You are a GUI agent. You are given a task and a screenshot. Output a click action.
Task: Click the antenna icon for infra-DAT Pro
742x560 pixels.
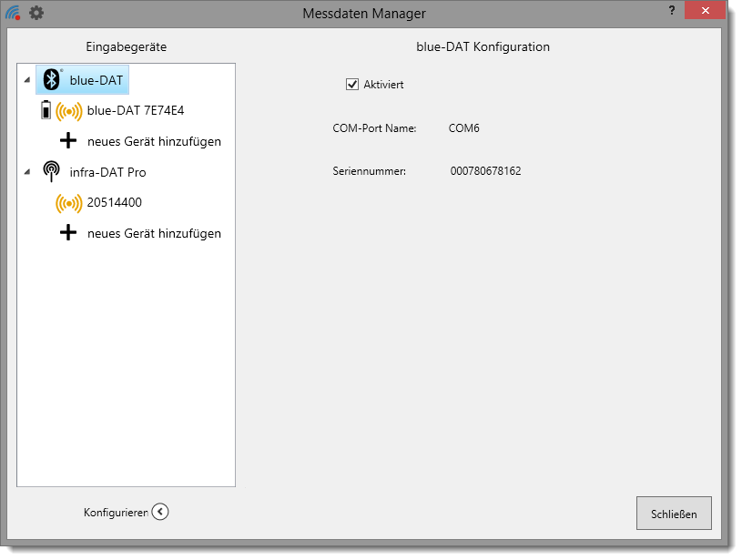pyautogui.click(x=52, y=172)
